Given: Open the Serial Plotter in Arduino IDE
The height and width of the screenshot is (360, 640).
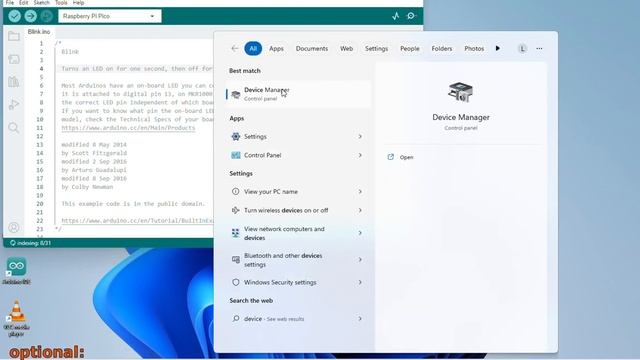Looking at the screenshot, I should pyautogui.click(x=396, y=16).
